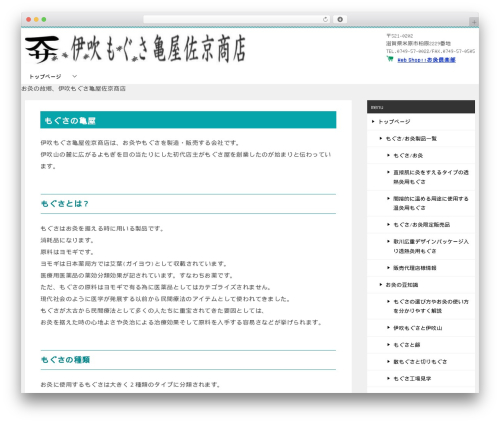Viewport: 500px width, 423px height.
Task: Click the triangle bullet before もぐさ/お灸製品一覧
Action: 381,138
